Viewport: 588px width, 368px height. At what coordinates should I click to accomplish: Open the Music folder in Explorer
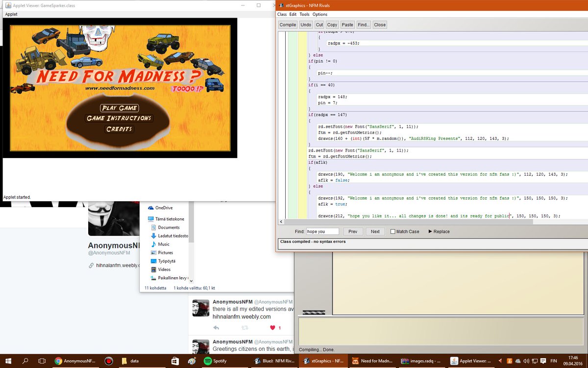(160, 244)
